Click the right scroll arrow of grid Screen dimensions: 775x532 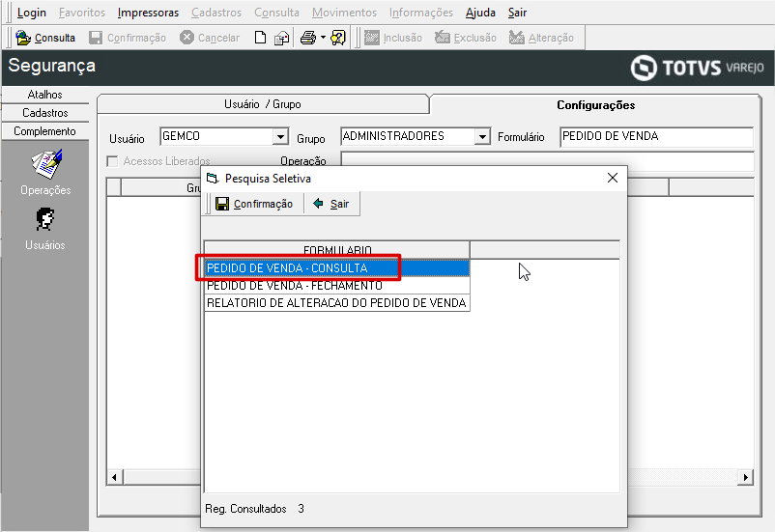[745, 477]
